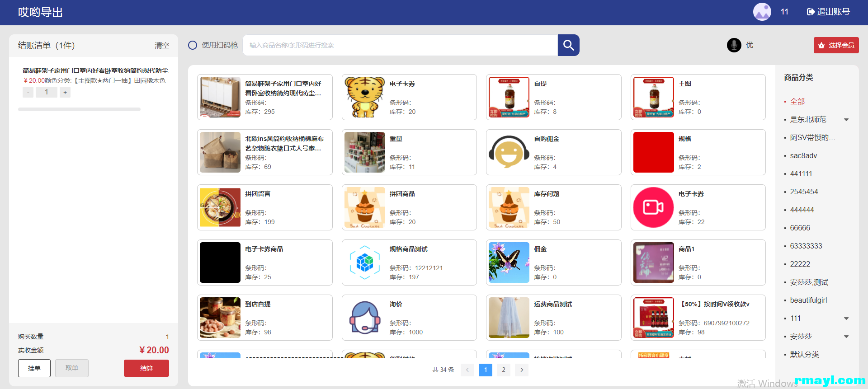
Task: Select the red square 规格 product
Action: point(654,152)
